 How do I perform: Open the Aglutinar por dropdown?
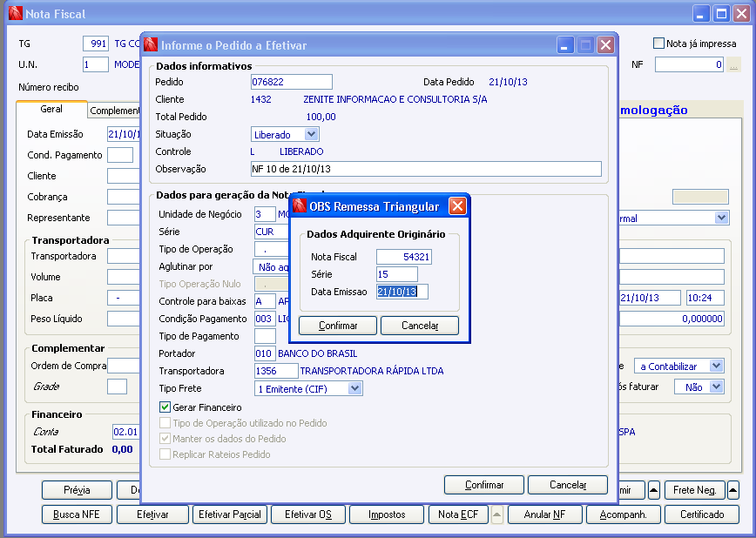271,266
